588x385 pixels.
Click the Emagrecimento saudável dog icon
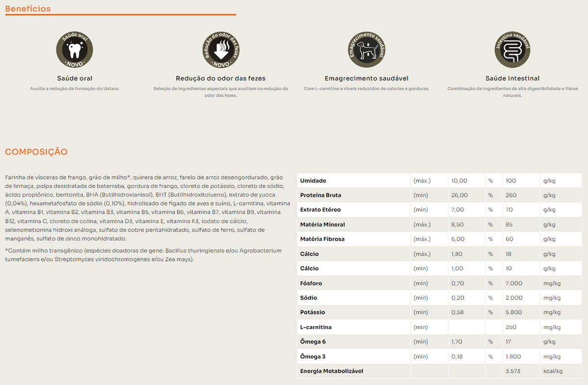pyautogui.click(x=367, y=51)
